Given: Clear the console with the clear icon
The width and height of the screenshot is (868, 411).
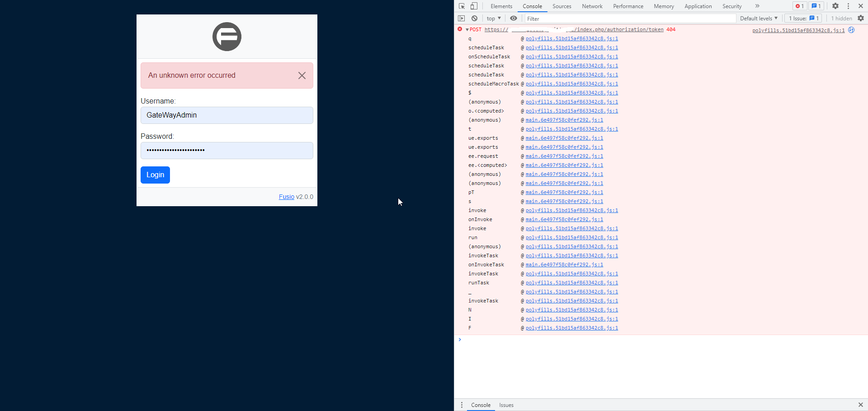Looking at the screenshot, I should (474, 19).
